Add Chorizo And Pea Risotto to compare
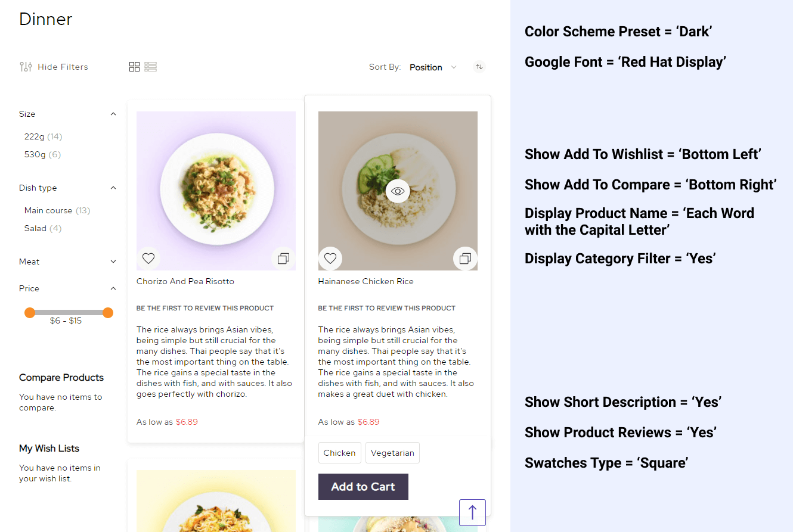This screenshot has width=793, height=532. click(283, 259)
